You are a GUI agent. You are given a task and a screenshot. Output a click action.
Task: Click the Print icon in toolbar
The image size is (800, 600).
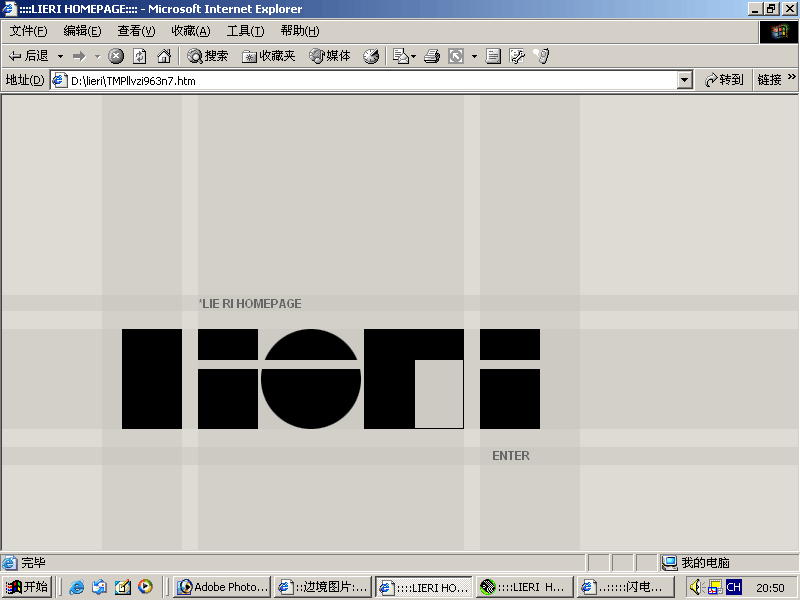tap(432, 56)
